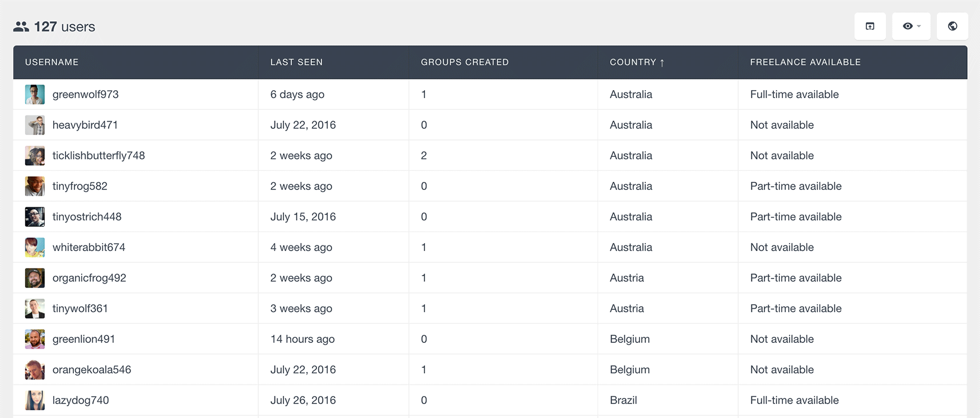
Task: Open ticklishbutterfly748's avatar
Action: click(35, 156)
